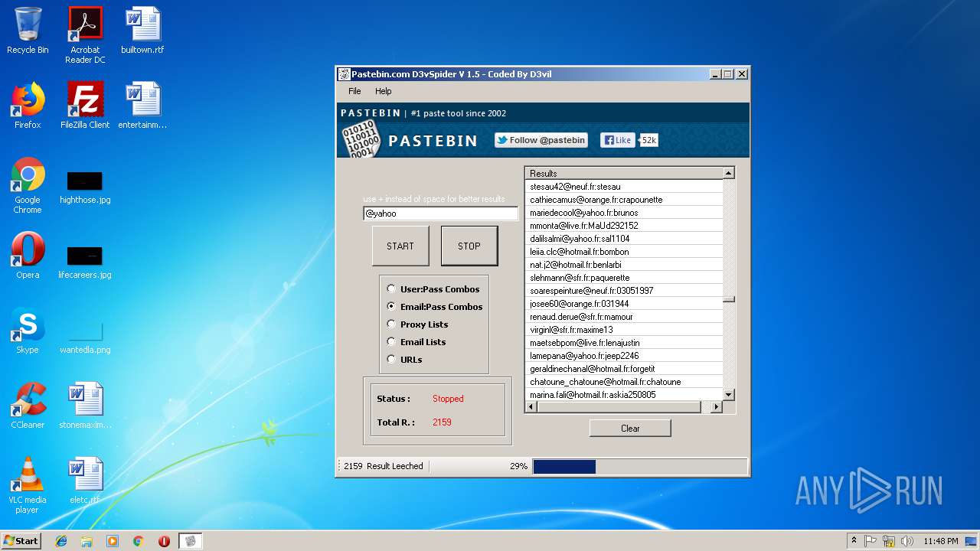Image resolution: width=980 pixels, height=551 pixels.
Task: Select row lamepana@yahoo.fr:jeep2246
Action: pos(624,356)
